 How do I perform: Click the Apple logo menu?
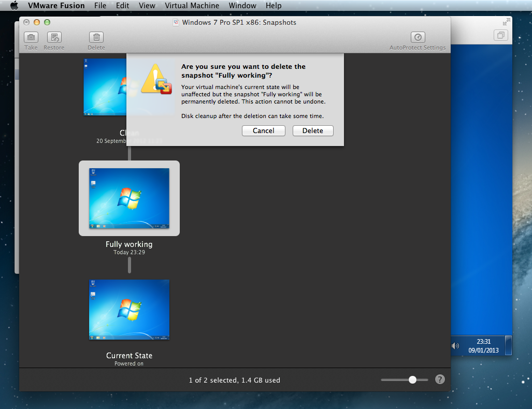(x=14, y=6)
